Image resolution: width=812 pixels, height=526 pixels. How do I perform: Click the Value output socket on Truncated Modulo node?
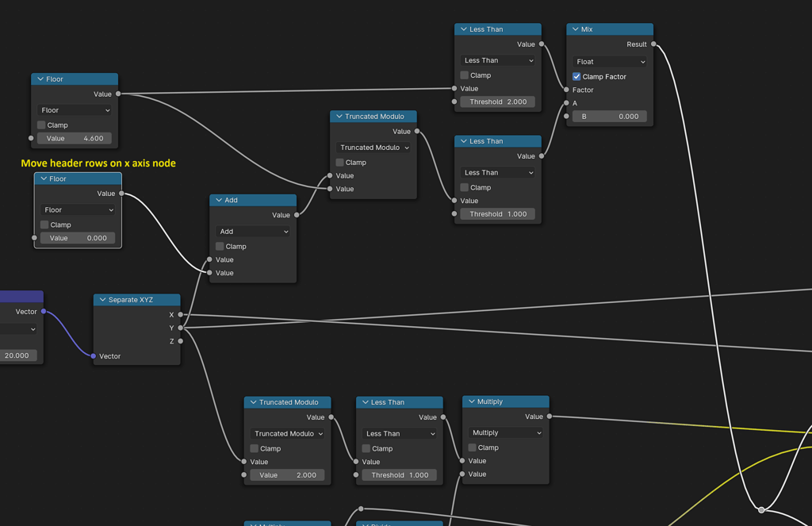(x=417, y=131)
